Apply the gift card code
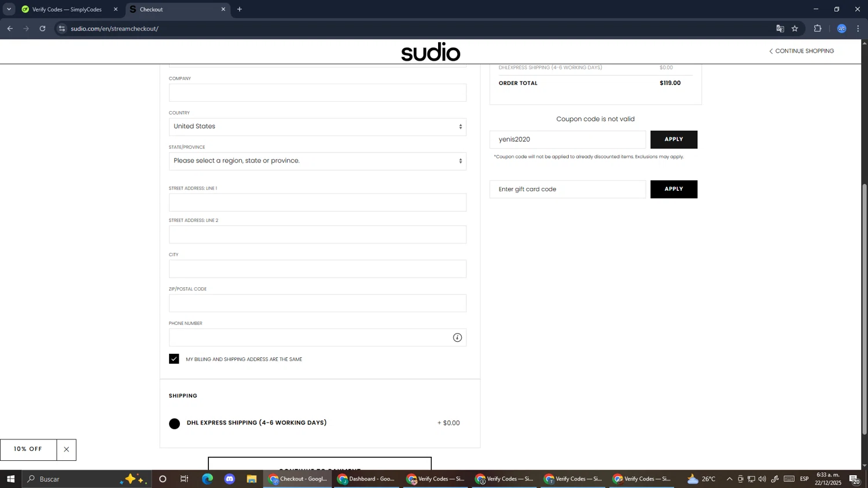This screenshot has height=488, width=868. click(x=674, y=189)
